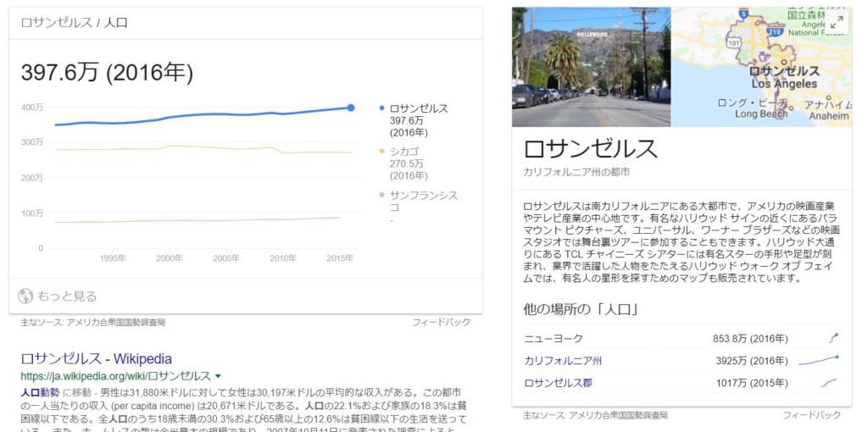868x432 pixels.
Task: Open the カリフォルニア州 population sparkline
Action: [819, 361]
